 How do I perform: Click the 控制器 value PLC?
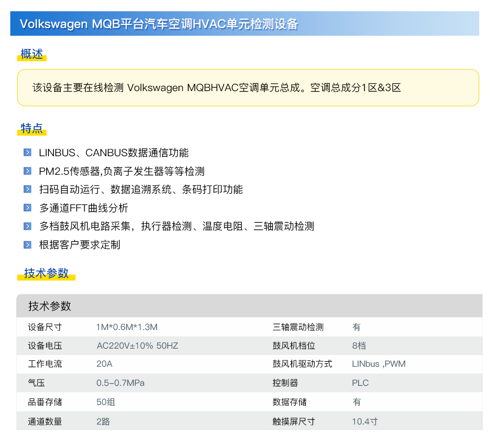click(x=360, y=383)
